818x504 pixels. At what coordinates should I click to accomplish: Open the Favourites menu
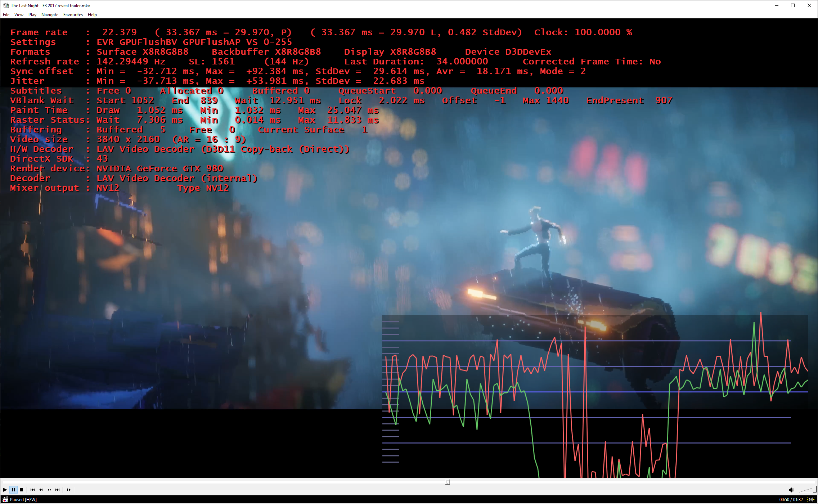click(x=73, y=15)
